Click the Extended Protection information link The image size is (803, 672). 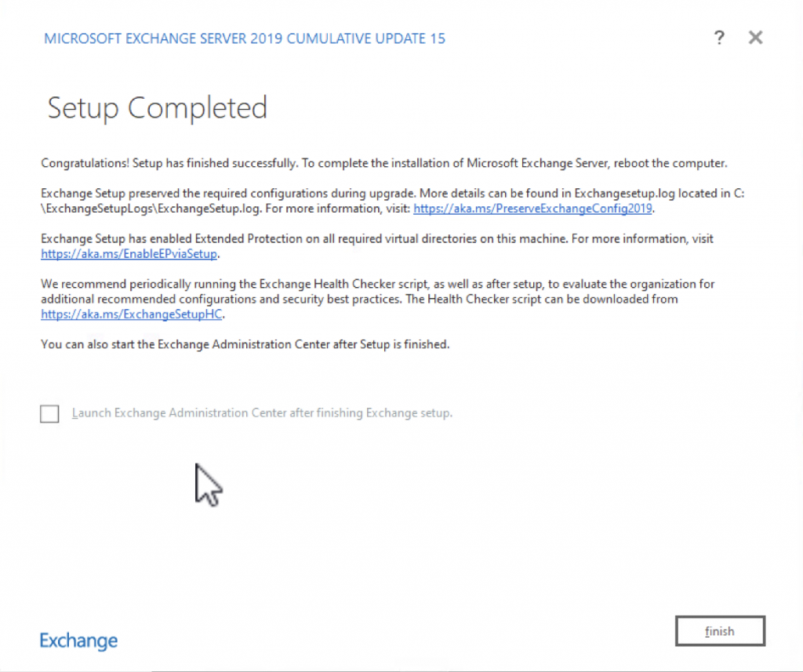click(x=129, y=253)
